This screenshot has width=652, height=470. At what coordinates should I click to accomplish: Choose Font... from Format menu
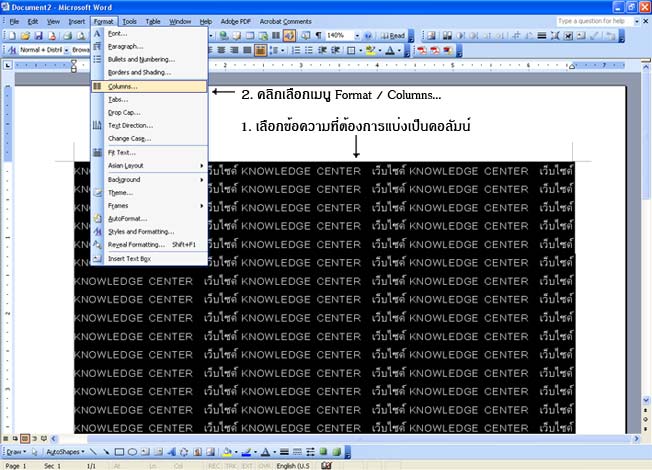pos(149,33)
